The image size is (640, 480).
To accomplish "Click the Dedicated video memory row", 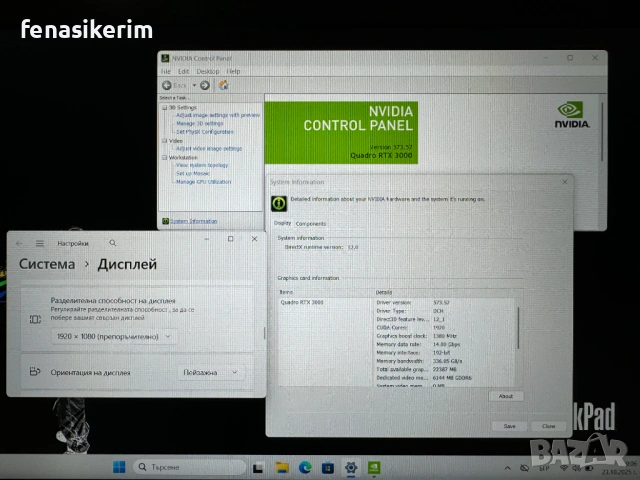I will point(445,378).
